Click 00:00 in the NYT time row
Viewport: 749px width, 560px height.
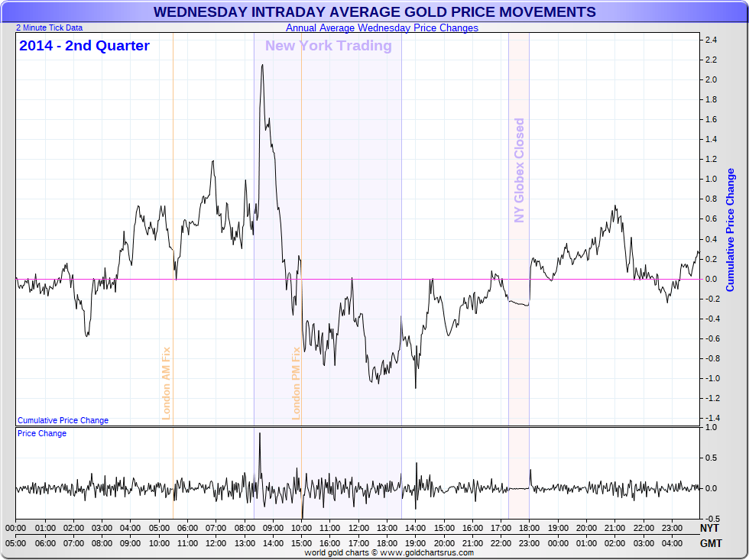(x=16, y=528)
